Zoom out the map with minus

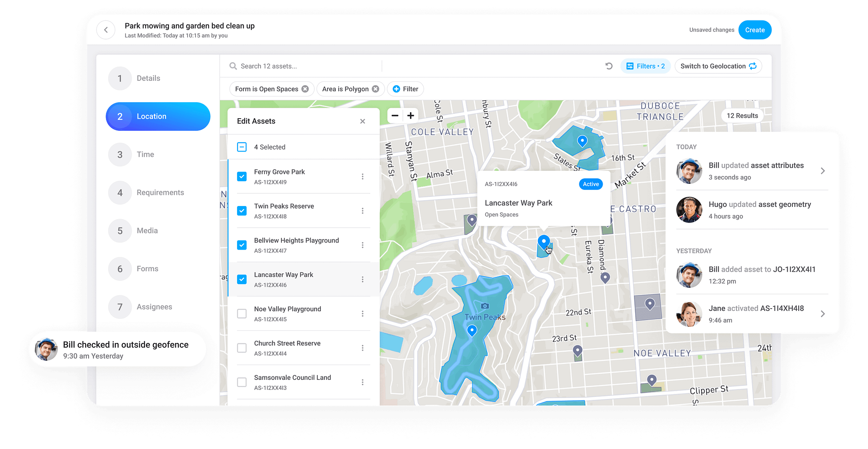coord(395,116)
